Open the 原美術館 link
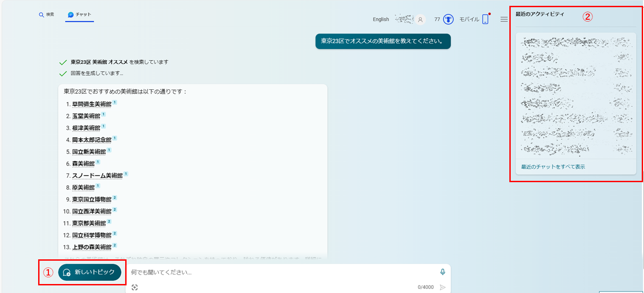This screenshot has height=293, width=644. pos(83,187)
